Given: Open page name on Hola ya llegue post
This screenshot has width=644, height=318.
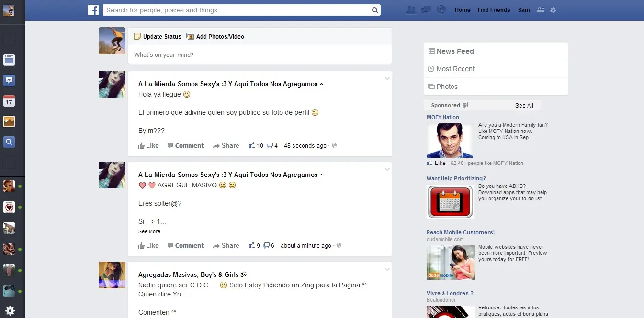Looking at the screenshot, I should [x=231, y=84].
